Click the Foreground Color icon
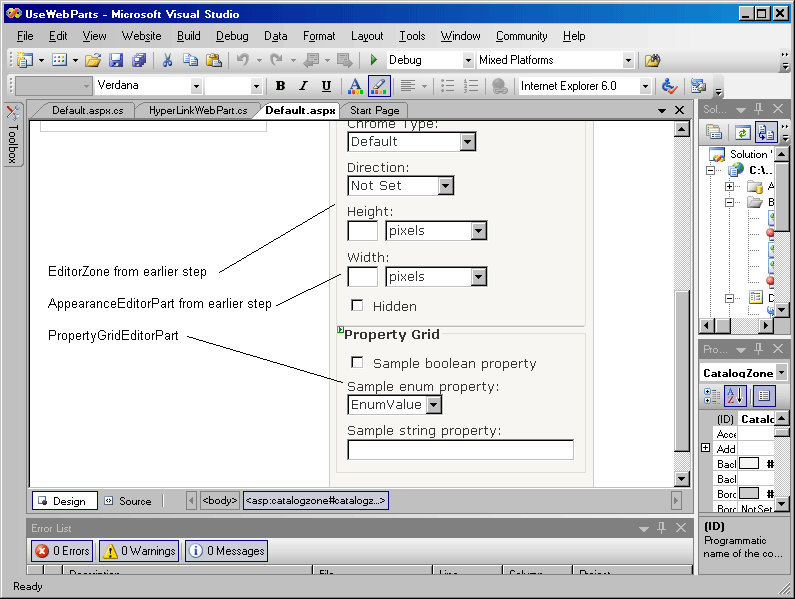This screenshot has height=599, width=795. [354, 86]
